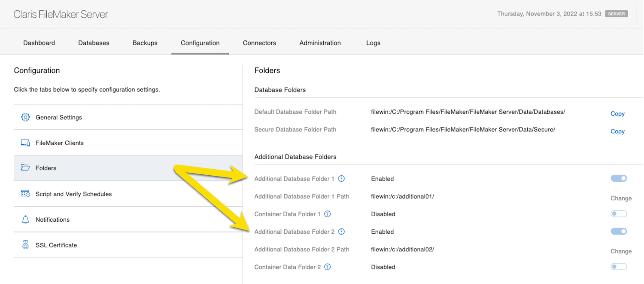Click the default database path text value
This screenshot has width=644, height=284.
pyautogui.click(x=468, y=112)
